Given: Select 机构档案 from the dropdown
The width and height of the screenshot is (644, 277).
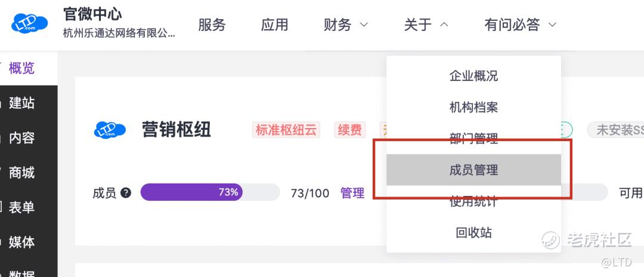Looking at the screenshot, I should (x=473, y=108).
